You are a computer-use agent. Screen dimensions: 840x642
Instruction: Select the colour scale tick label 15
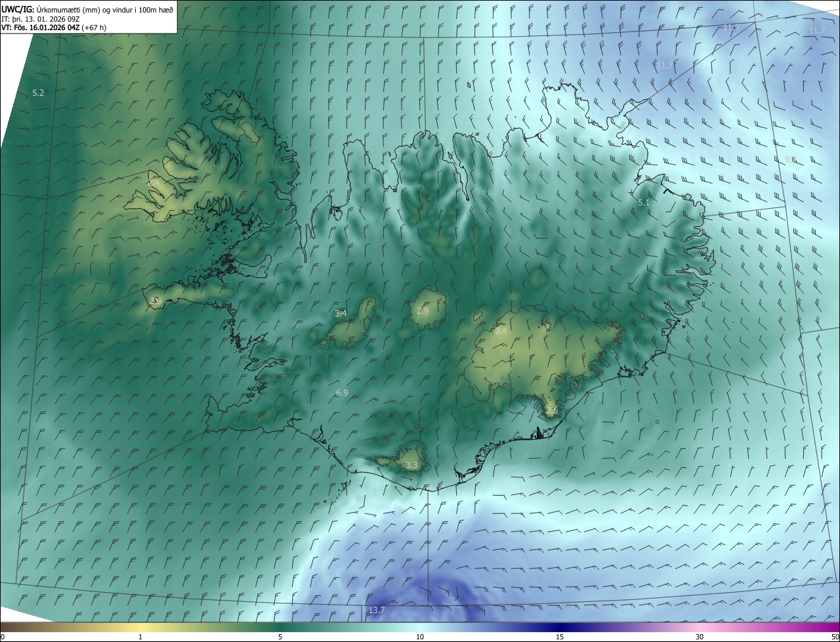pos(560,637)
